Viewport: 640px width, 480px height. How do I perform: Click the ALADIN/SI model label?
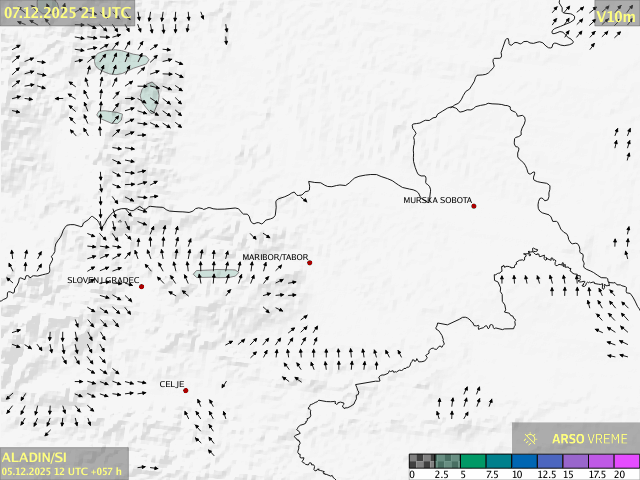(34, 457)
